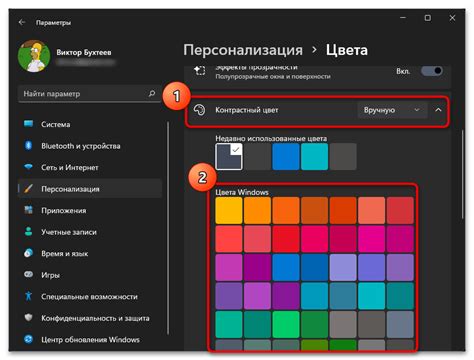Click the Сеть и Интернет wifi icon
Image resolution: width=474 pixels, height=360 pixels.
pyautogui.click(x=29, y=167)
